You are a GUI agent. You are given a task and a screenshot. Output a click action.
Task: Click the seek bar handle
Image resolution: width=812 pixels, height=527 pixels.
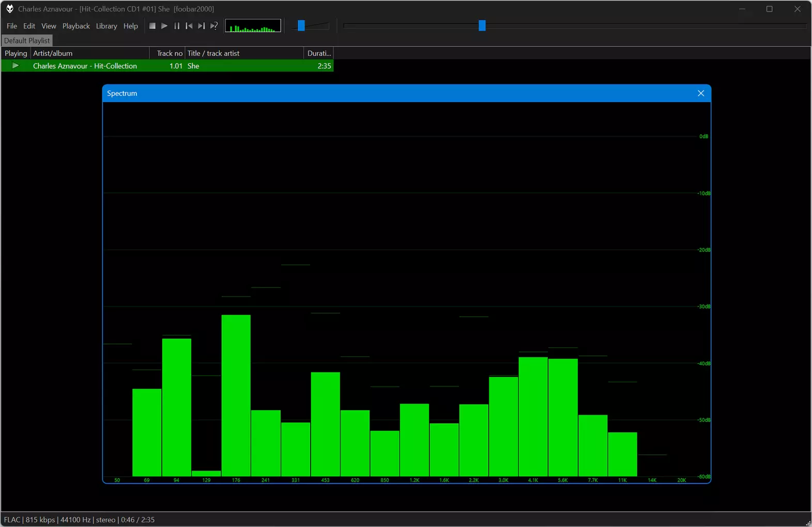point(482,26)
